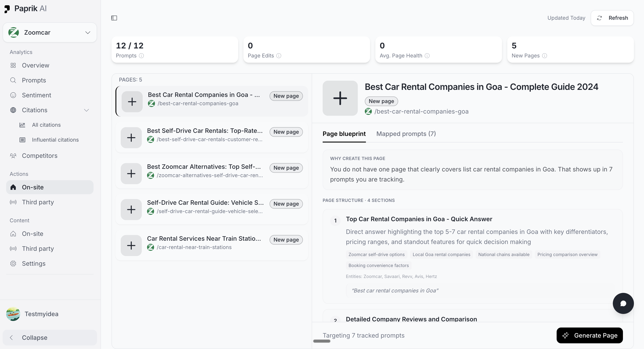644x349 pixels.
Task: Click the Settings gear icon
Action: 13,264
